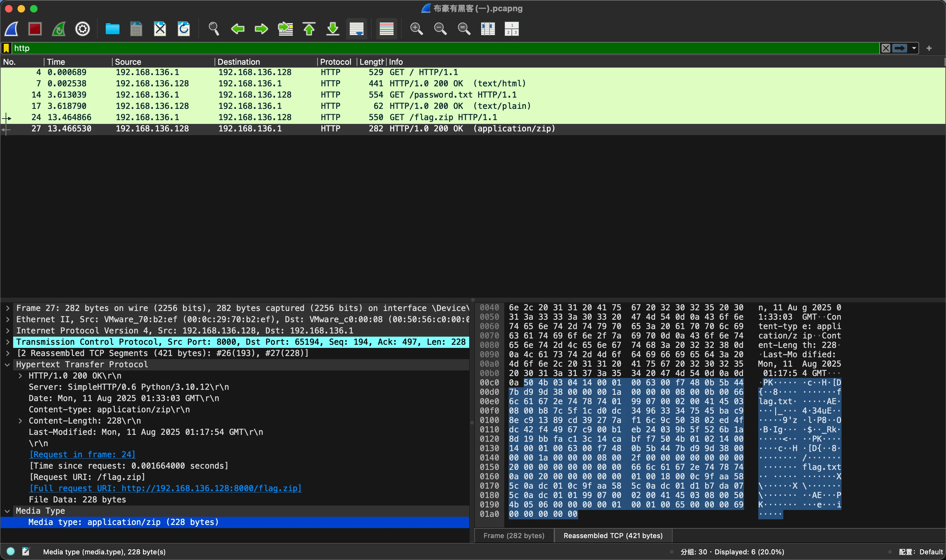
Task: Toggle packet colorization rules button
Action: pos(386,29)
